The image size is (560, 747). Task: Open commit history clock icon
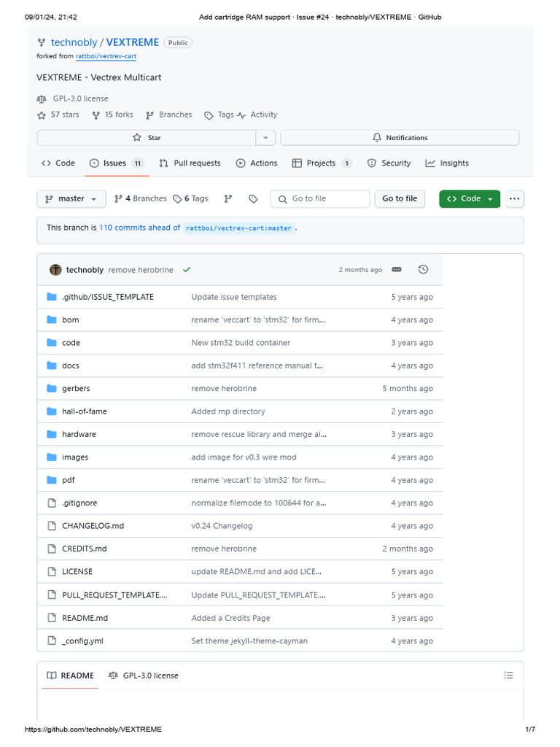click(423, 270)
